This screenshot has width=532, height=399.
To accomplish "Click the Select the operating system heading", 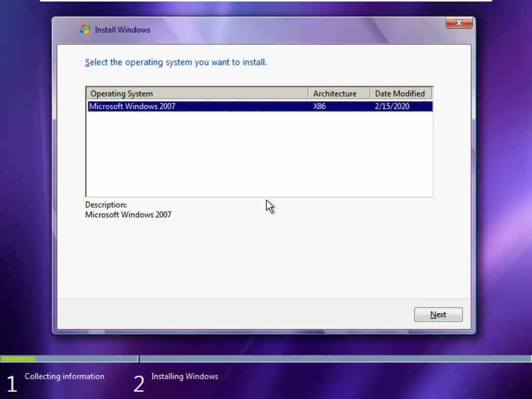I will pyautogui.click(x=176, y=62).
